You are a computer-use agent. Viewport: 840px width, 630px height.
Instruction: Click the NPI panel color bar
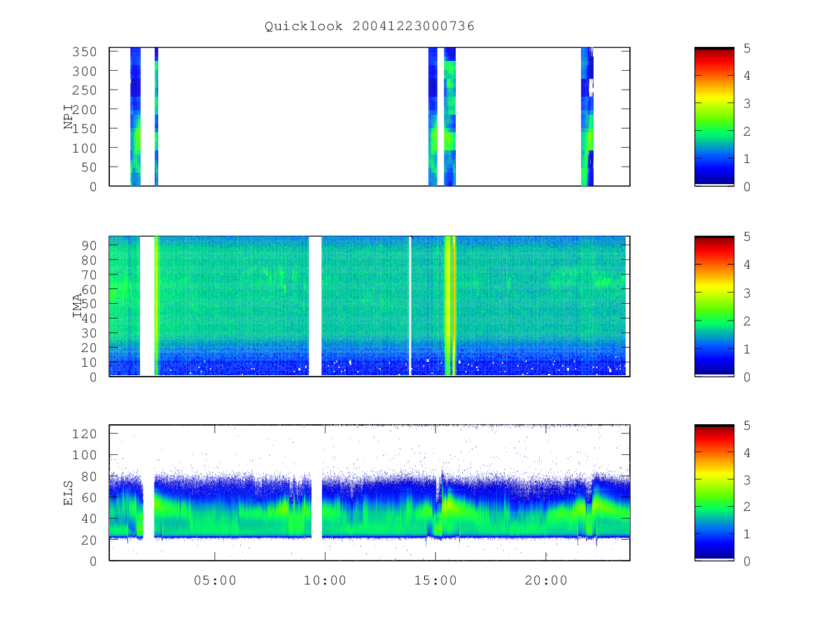tap(714, 117)
